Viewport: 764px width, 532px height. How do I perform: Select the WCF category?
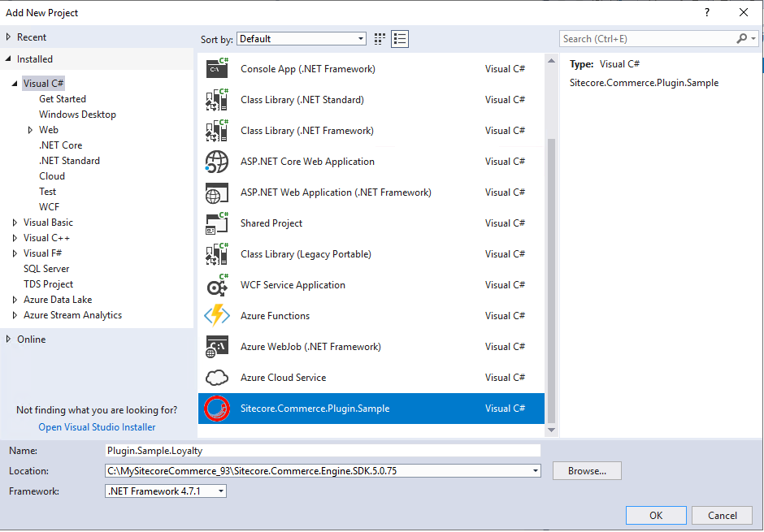[49, 207]
